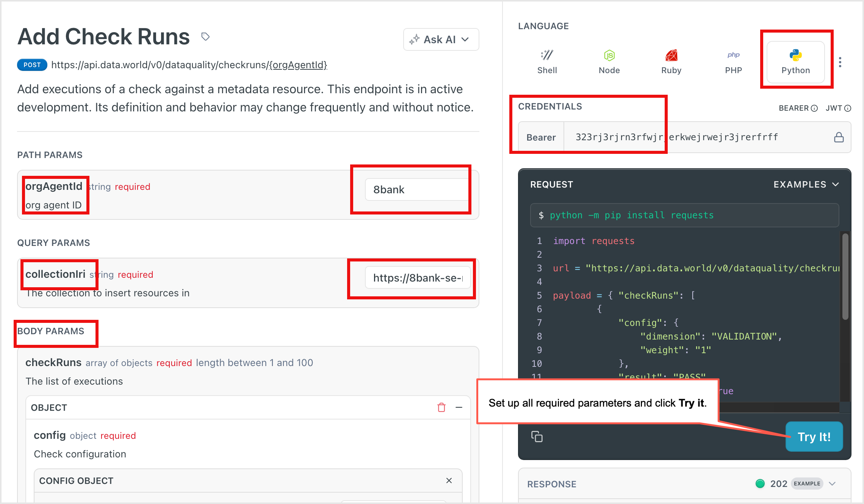
Task: Click the '"weight": "1"' code line
Action: pyautogui.click(x=675, y=350)
